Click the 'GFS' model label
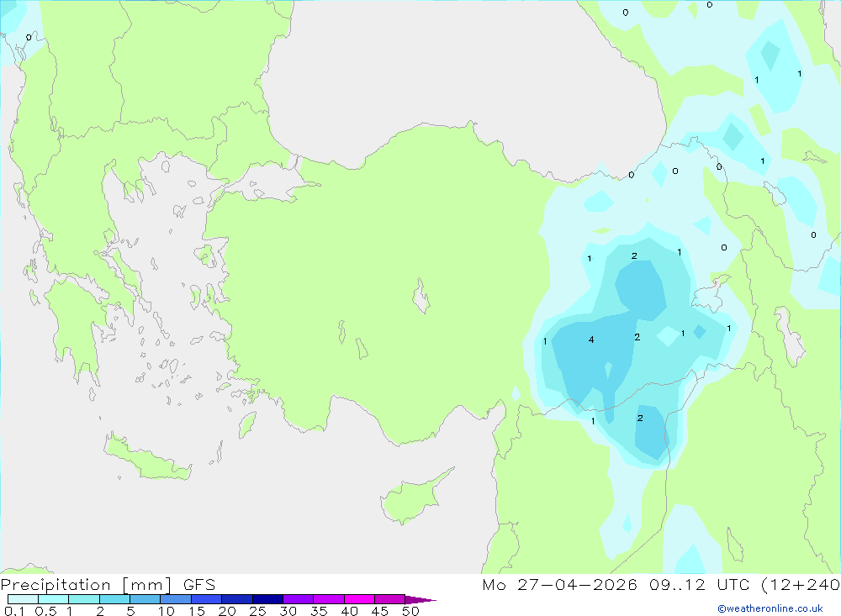This screenshot has width=841, height=616. 199,585
